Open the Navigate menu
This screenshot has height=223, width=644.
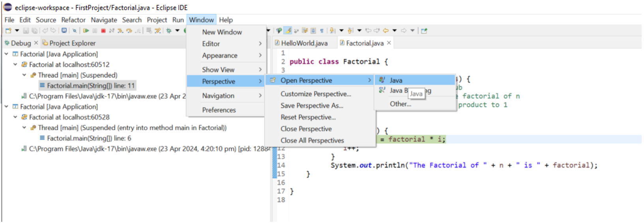point(104,20)
